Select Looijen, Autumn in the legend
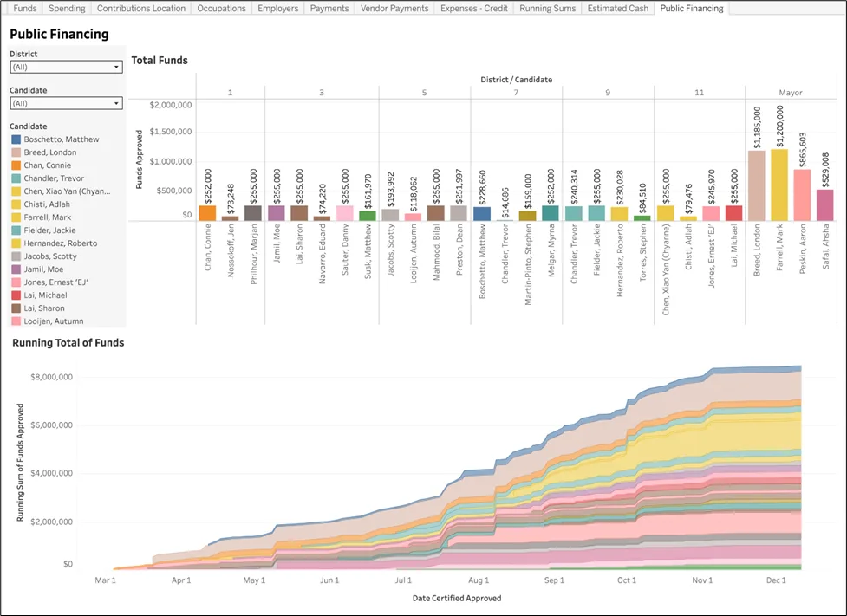Viewport: 847px width, 616px height. pyautogui.click(x=55, y=321)
